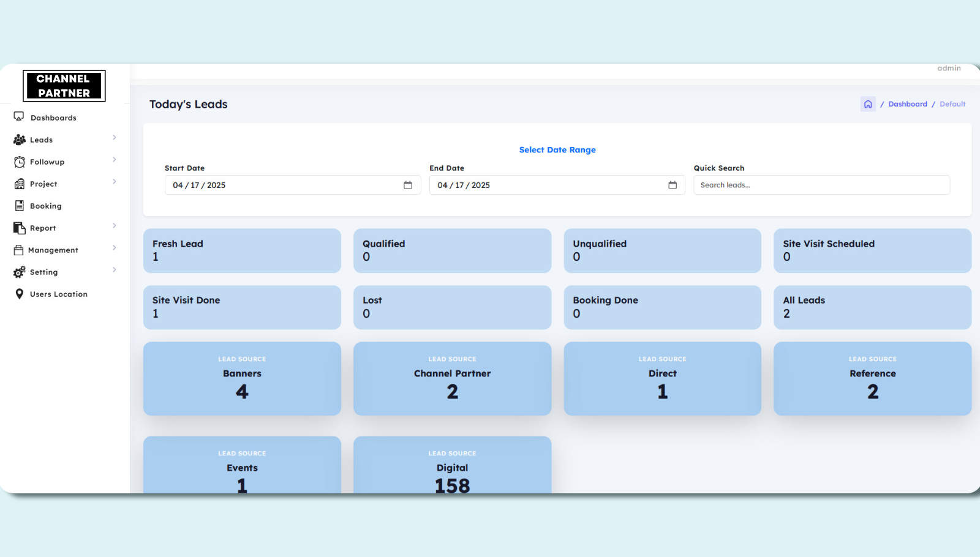Screen dimensions: 980x557
Task: Expand the Setting submenu chevron
Action: click(115, 270)
